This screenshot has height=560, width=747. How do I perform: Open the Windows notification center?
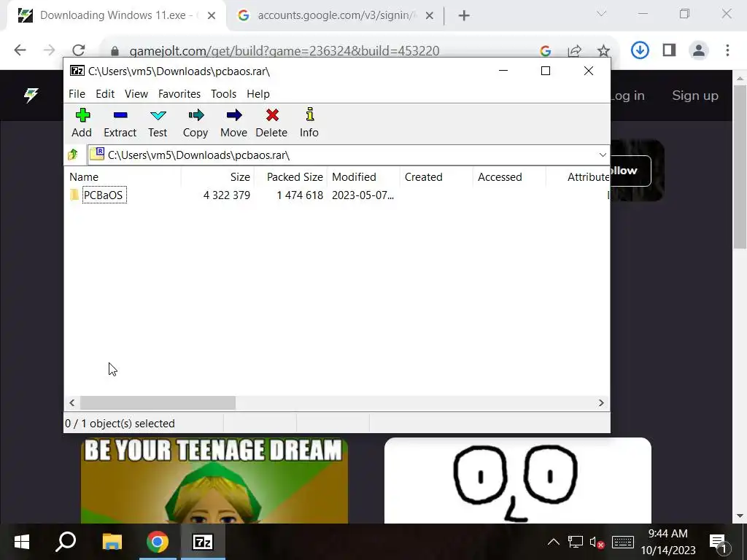click(719, 542)
